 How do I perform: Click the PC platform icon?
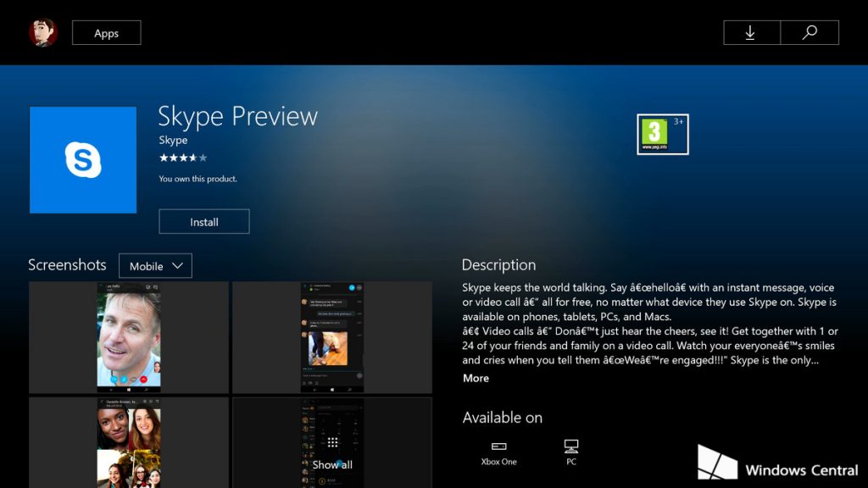pyautogui.click(x=571, y=446)
